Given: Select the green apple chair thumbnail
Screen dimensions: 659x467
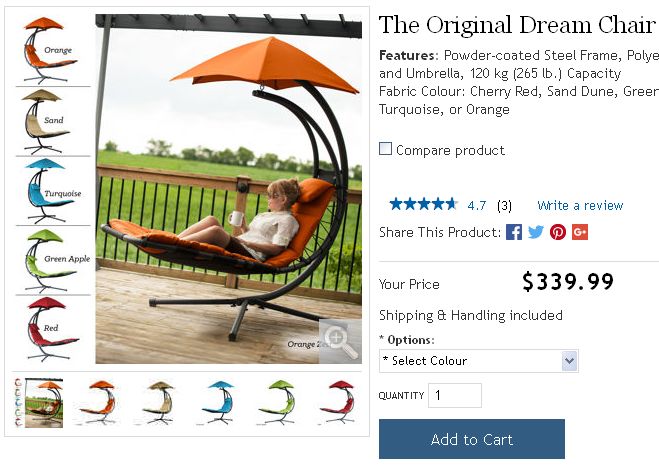Looking at the screenshot, I should pyautogui.click(x=278, y=402).
